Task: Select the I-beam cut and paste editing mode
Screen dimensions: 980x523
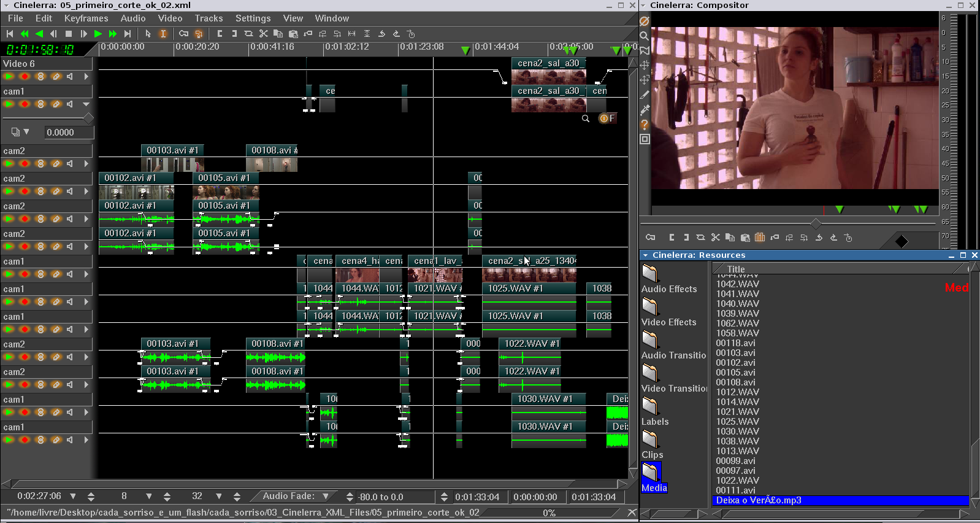Action: coord(163,34)
